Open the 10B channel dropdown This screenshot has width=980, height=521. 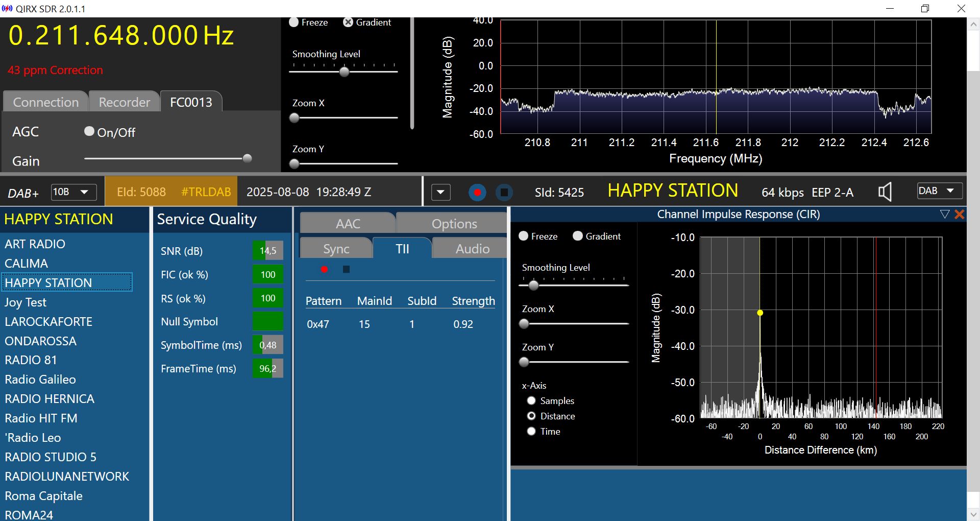(x=74, y=192)
